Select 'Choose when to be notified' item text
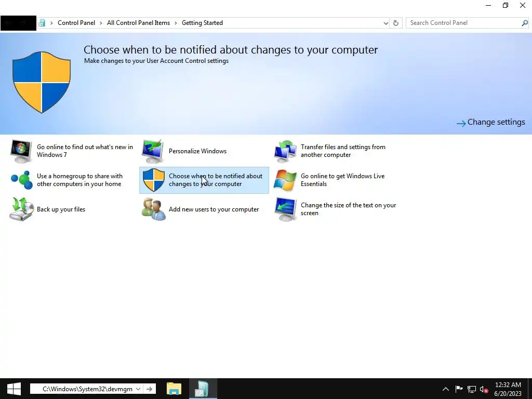The image size is (532, 399). [x=216, y=180]
